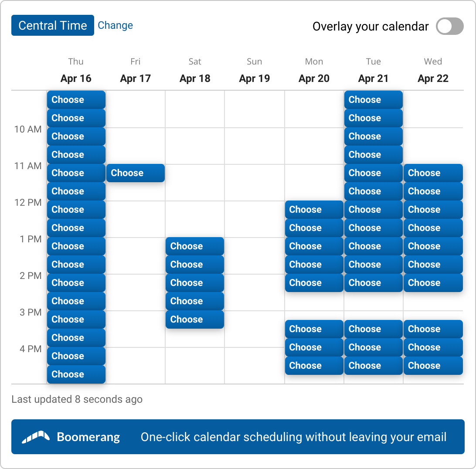
Task: Choose the first slot on Tuesday Apr 21
Action: point(373,100)
